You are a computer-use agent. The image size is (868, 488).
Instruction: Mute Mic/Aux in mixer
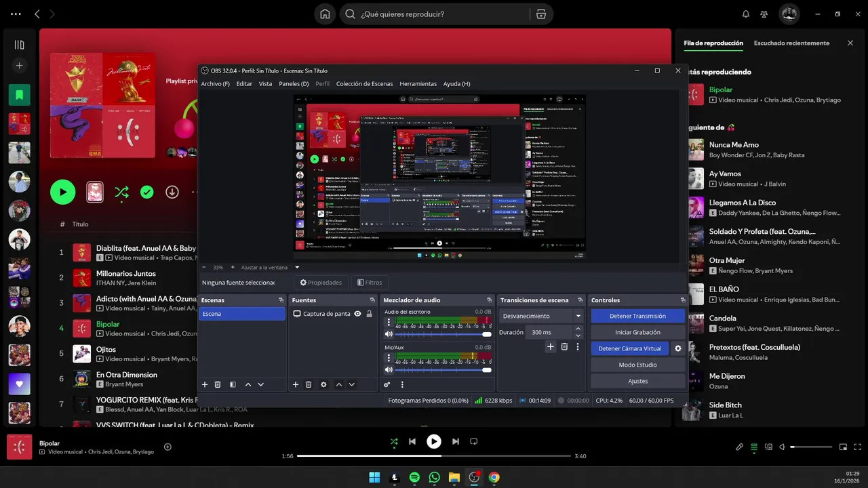pyautogui.click(x=389, y=370)
